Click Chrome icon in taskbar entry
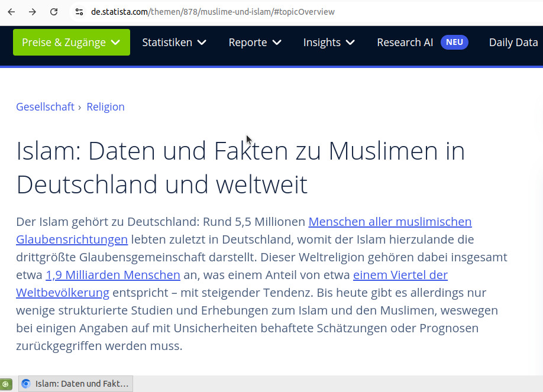Screen dimensions: 543x392 coord(26,384)
